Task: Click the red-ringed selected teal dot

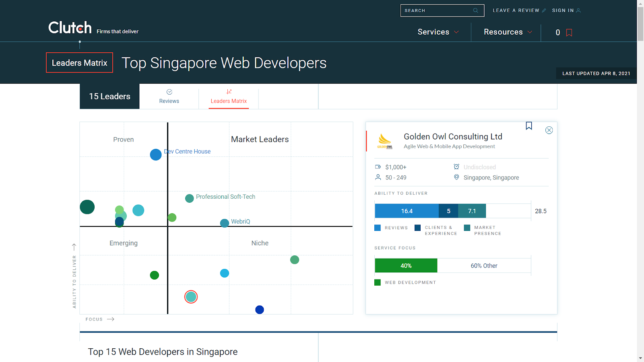Action: tap(191, 297)
